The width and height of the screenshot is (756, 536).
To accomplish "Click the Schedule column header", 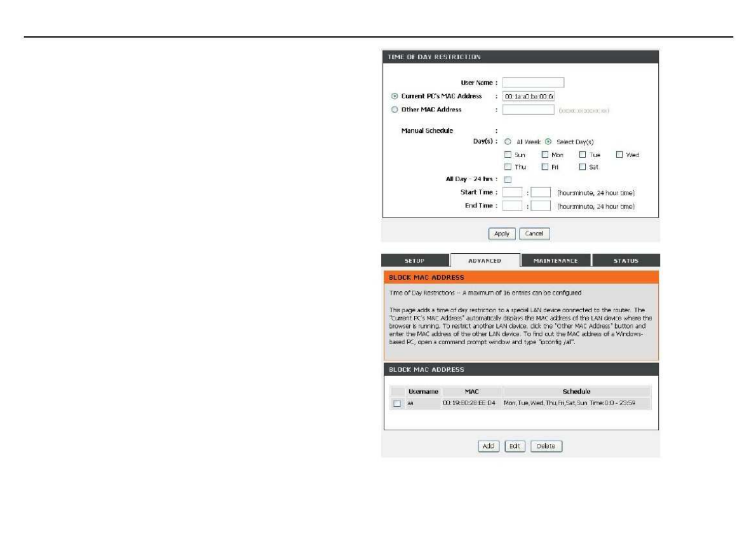I will (x=577, y=391).
